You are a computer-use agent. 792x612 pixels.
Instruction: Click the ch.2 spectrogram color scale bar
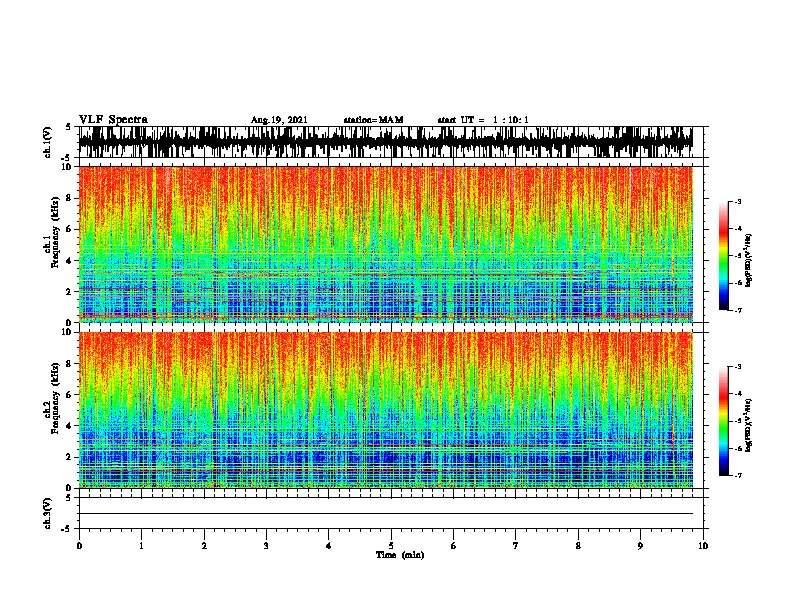(x=724, y=421)
